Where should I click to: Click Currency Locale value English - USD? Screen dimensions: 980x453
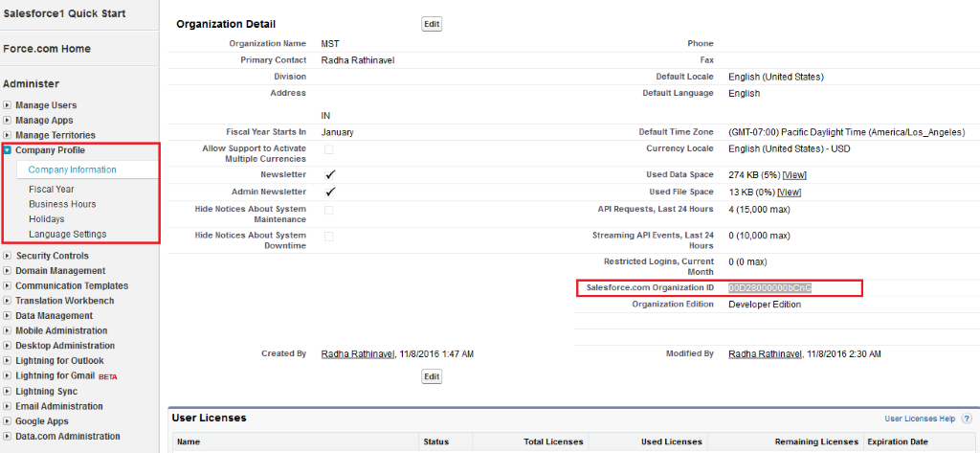(790, 148)
